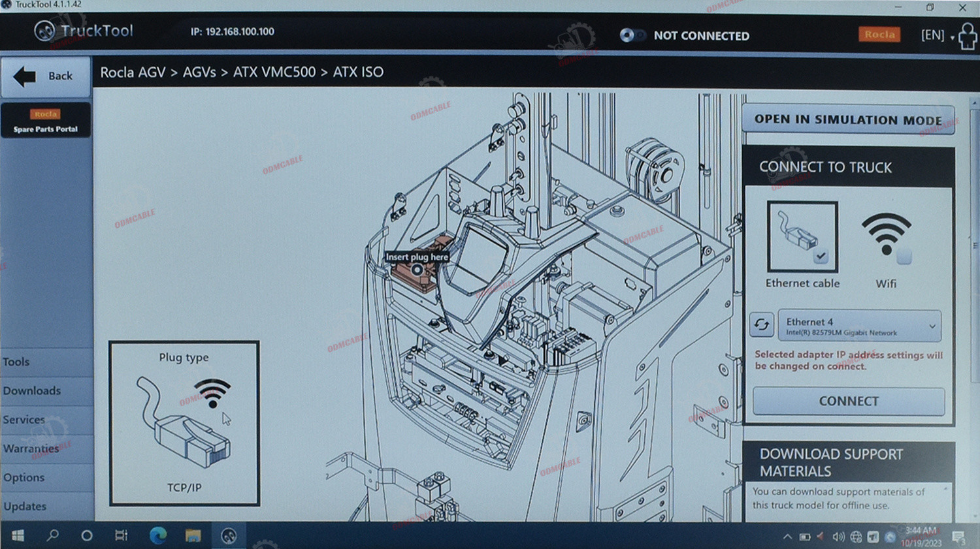
Task: Open the notification center icon
Action: (x=958, y=537)
